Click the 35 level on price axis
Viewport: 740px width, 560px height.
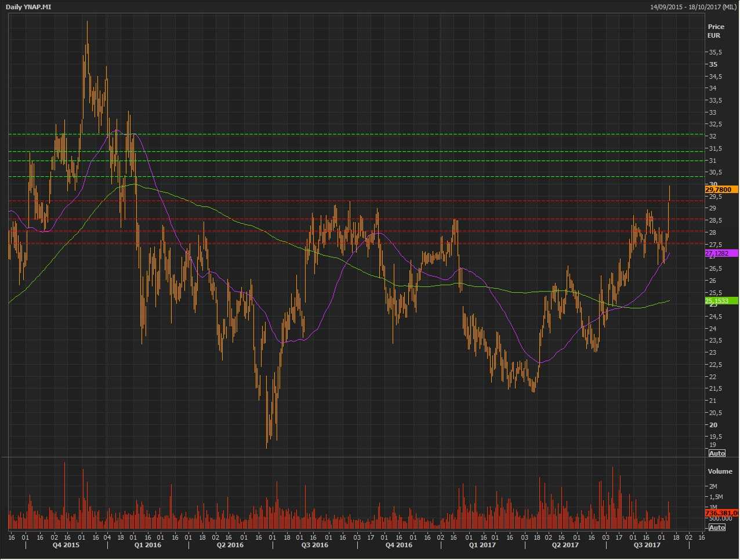[713, 64]
